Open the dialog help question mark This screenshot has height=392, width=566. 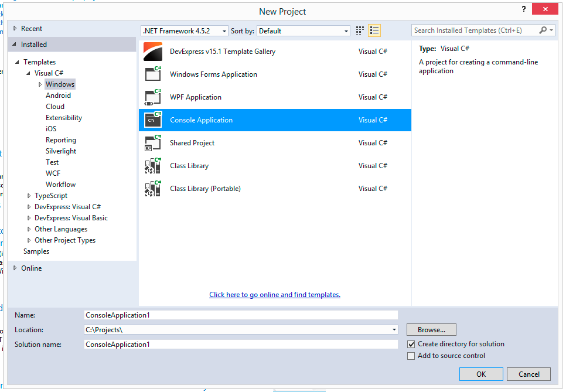(x=523, y=9)
